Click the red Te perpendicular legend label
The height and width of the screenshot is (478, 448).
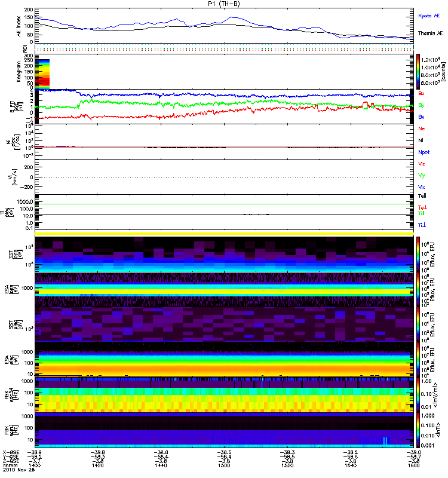click(422, 207)
